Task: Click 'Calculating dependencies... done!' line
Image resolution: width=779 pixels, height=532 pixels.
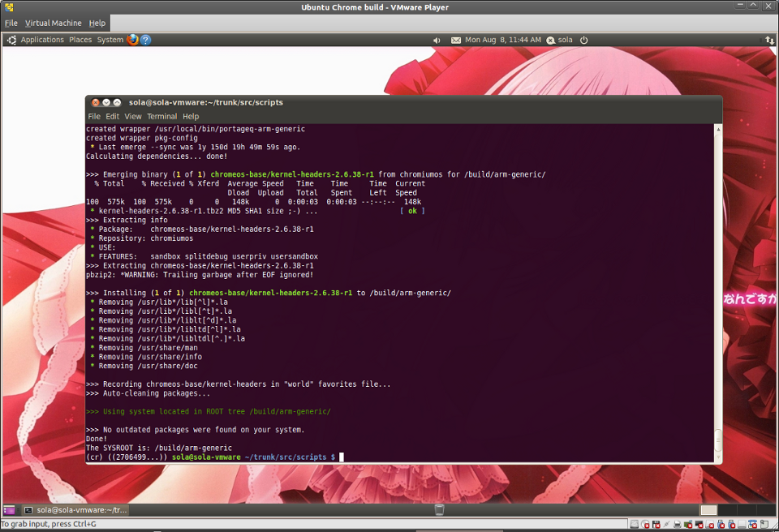Action: point(157,156)
